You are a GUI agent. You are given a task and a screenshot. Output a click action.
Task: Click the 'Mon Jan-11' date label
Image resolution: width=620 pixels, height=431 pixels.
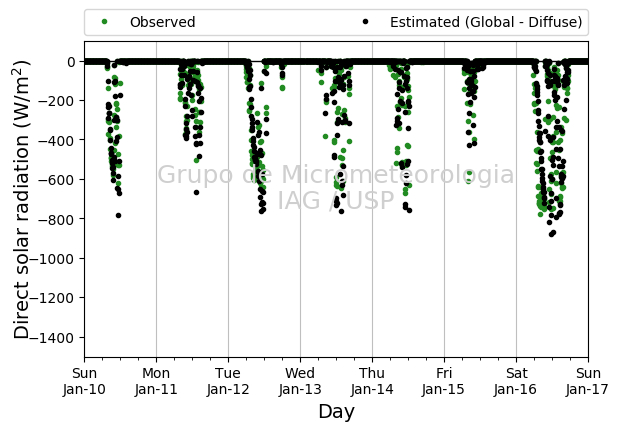point(156,382)
